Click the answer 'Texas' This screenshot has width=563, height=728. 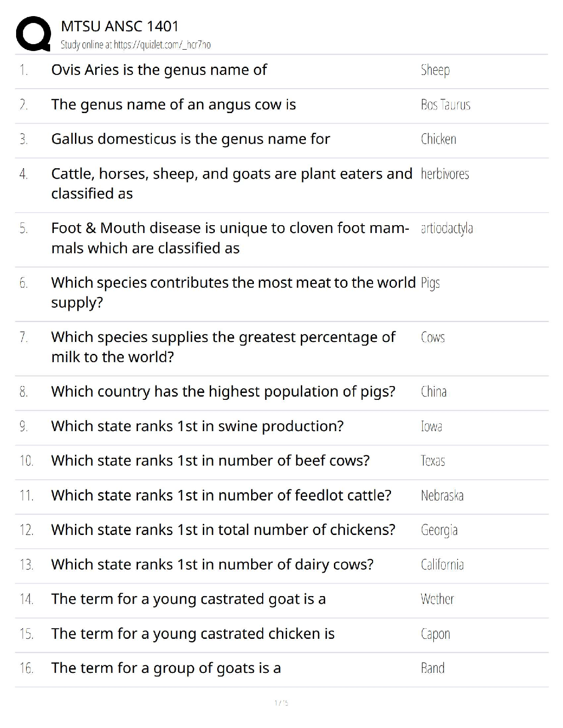point(433,461)
